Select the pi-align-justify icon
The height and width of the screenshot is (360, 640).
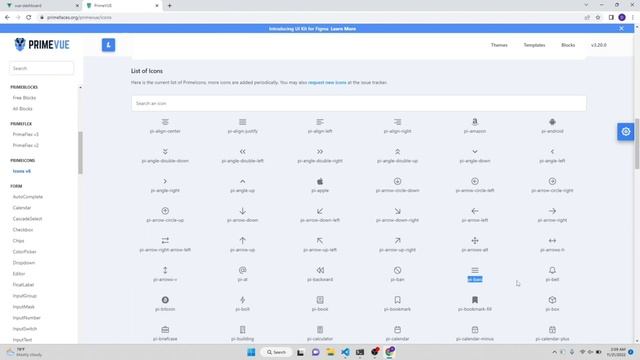[242, 122]
